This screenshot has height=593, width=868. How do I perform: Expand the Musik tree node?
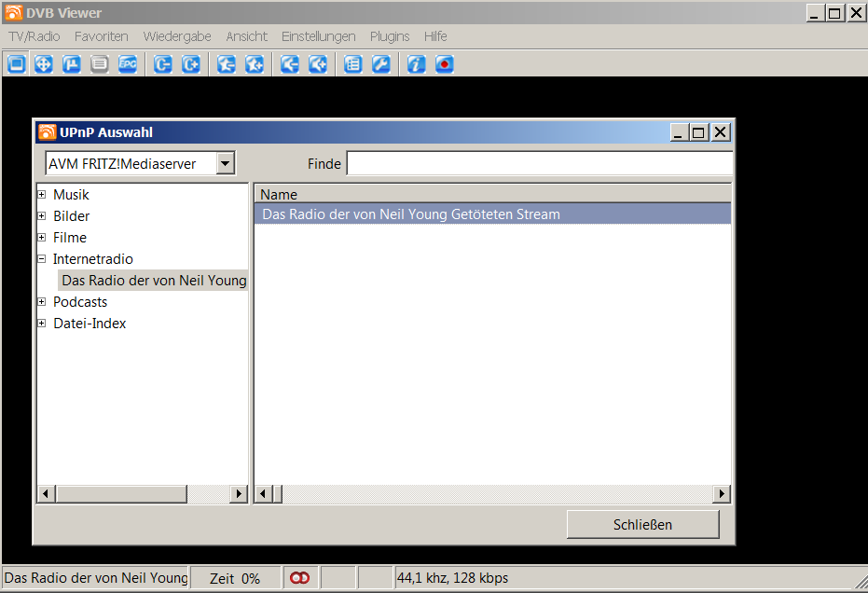[x=42, y=194]
